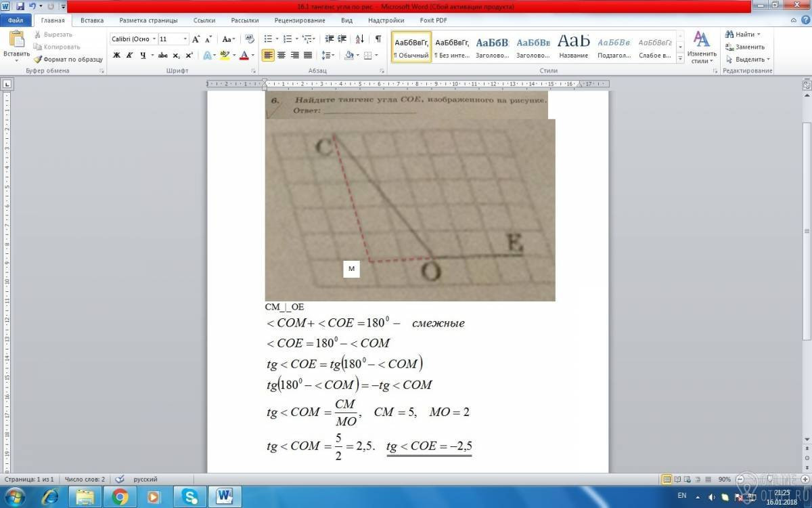
Task: Click the vertical scrollbar
Action: click(807, 230)
